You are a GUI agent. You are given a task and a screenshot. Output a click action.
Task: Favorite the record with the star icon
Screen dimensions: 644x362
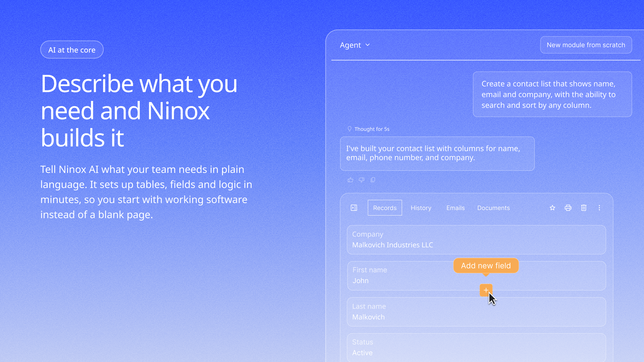pyautogui.click(x=553, y=208)
